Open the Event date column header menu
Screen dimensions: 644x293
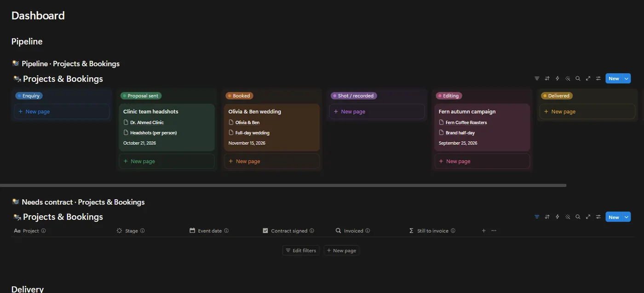coord(209,231)
